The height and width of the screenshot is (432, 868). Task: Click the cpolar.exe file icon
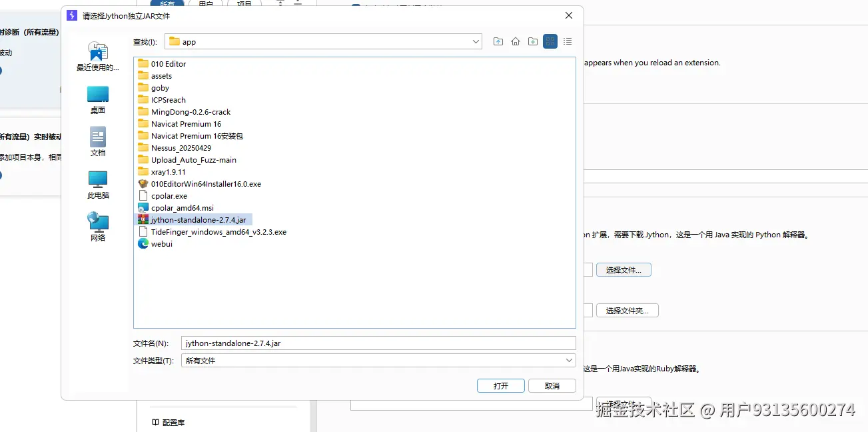click(143, 196)
